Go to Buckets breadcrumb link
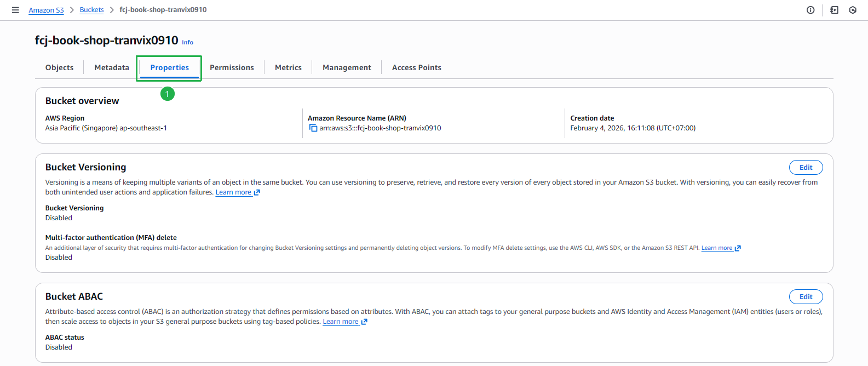This screenshot has height=366, width=868. click(x=91, y=10)
